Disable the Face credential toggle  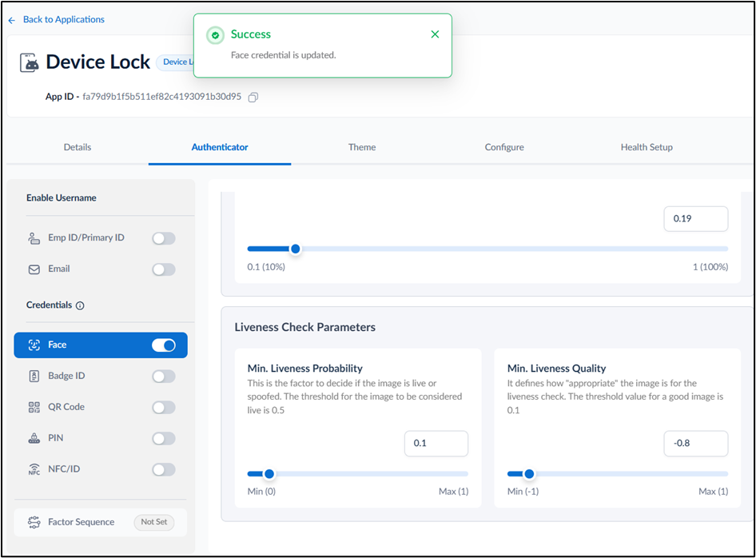164,345
